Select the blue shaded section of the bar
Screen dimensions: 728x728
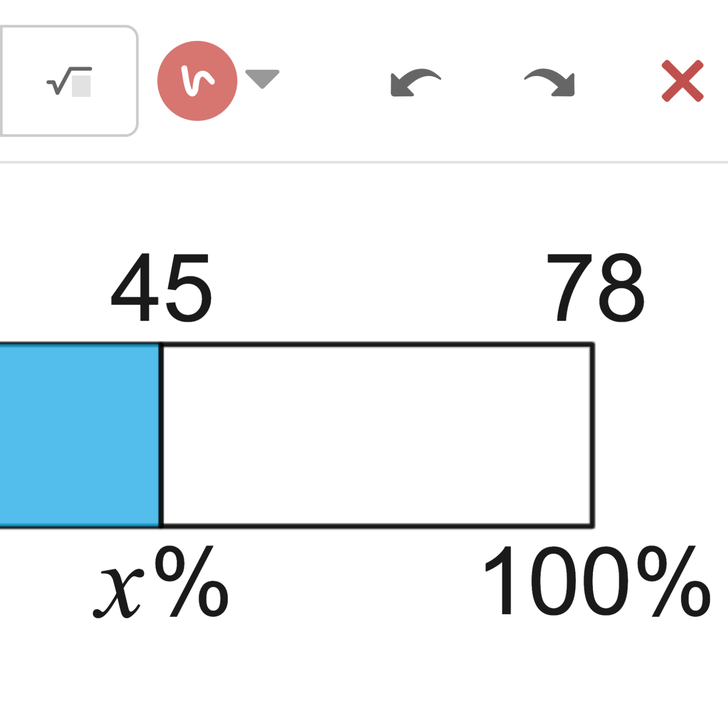click(80, 435)
